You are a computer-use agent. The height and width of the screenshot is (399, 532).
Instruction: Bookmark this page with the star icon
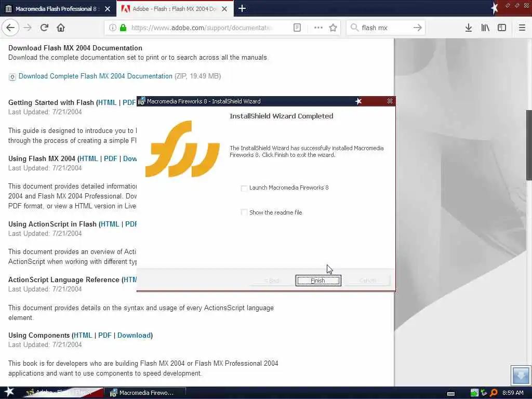[333, 28]
